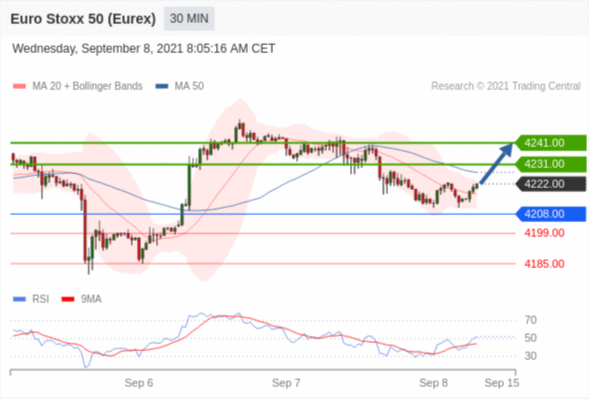This screenshot has width=589, height=405.
Task: Click the red 9MA legend swatch
Action: tap(68, 299)
